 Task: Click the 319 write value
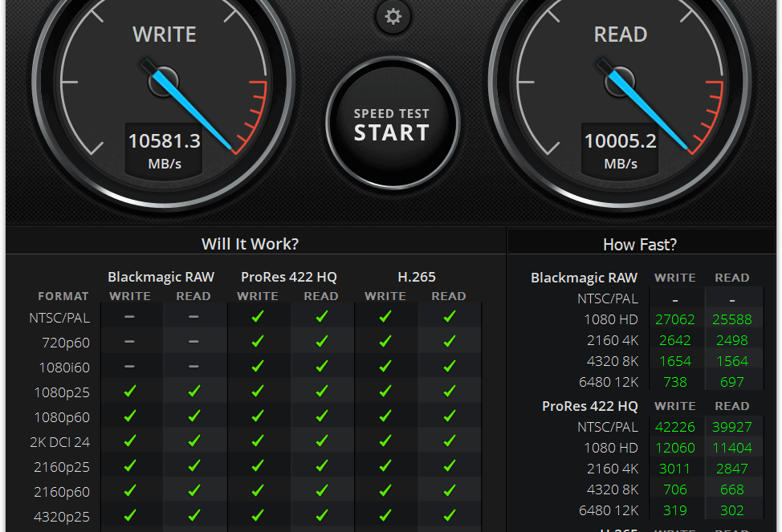pyautogui.click(x=674, y=510)
